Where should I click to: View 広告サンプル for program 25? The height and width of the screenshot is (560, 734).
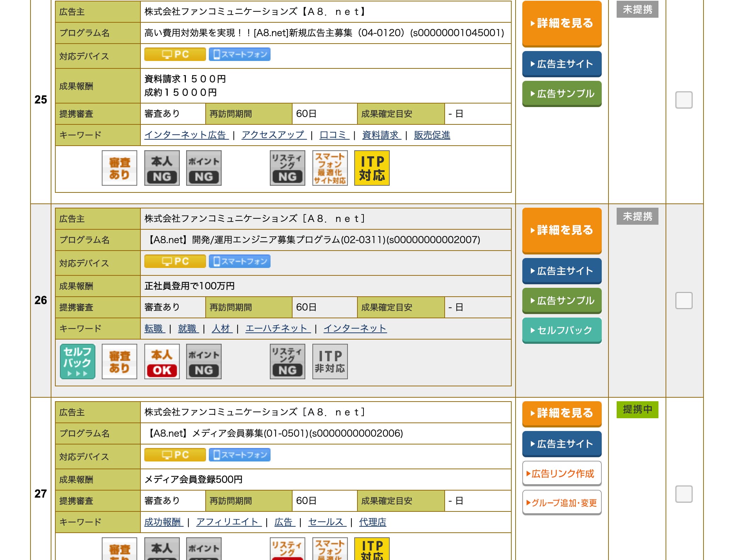(562, 94)
